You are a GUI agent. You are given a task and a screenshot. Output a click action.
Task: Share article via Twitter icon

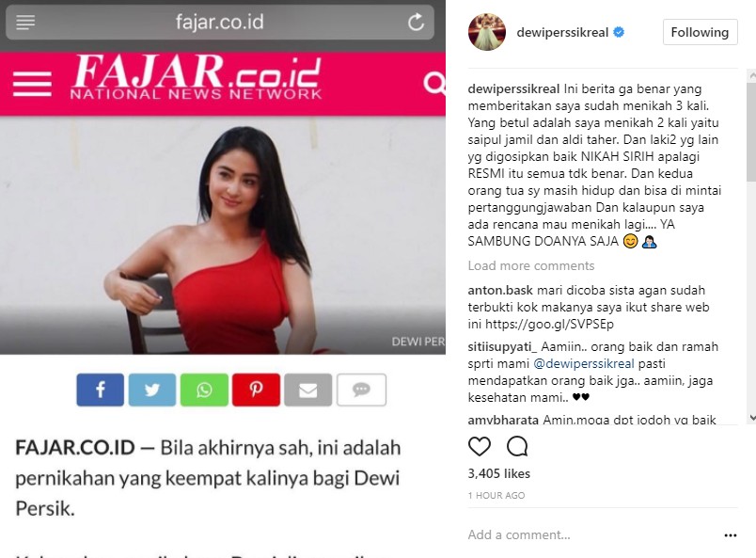pyautogui.click(x=152, y=390)
